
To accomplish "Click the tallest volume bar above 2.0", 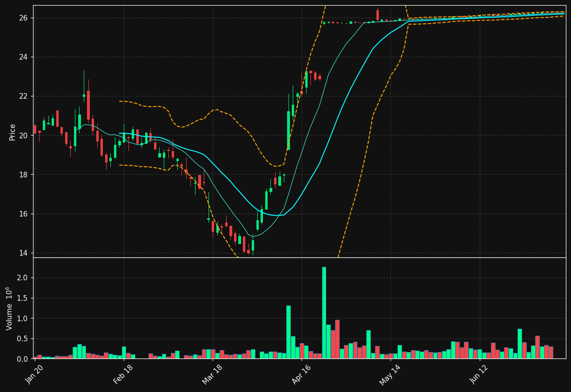I will (x=324, y=313).
